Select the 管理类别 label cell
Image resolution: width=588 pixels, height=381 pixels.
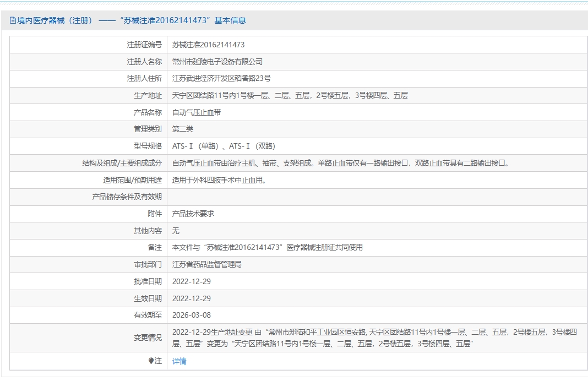89,129
